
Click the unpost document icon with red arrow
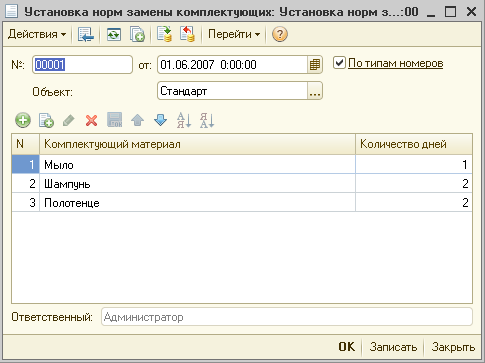[187, 34]
